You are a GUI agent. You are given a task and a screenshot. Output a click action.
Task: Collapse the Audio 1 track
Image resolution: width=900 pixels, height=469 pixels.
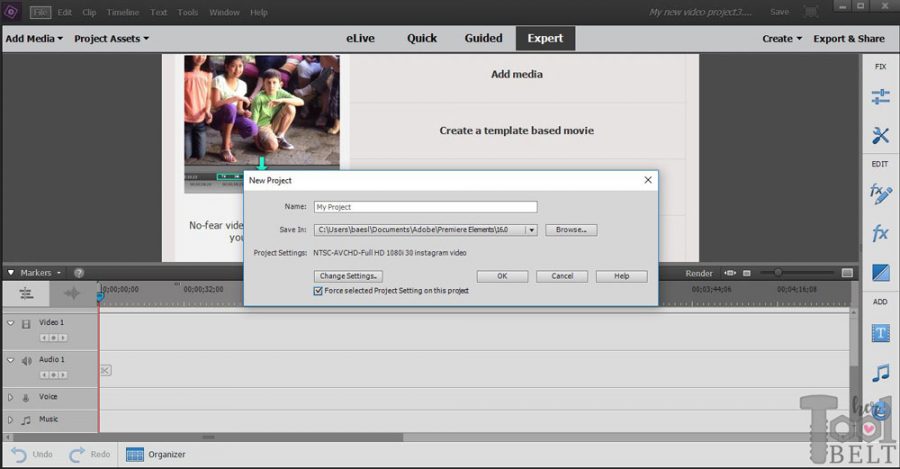point(10,360)
